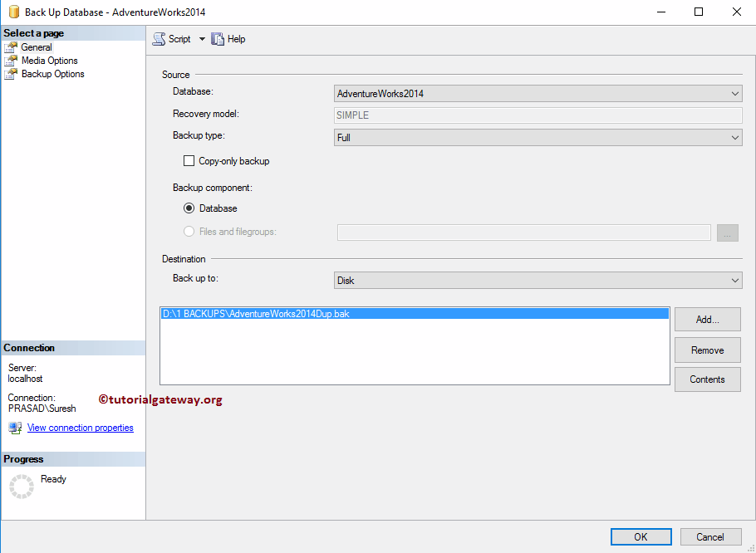Open the General page
The image size is (756, 553).
pyautogui.click(x=37, y=47)
